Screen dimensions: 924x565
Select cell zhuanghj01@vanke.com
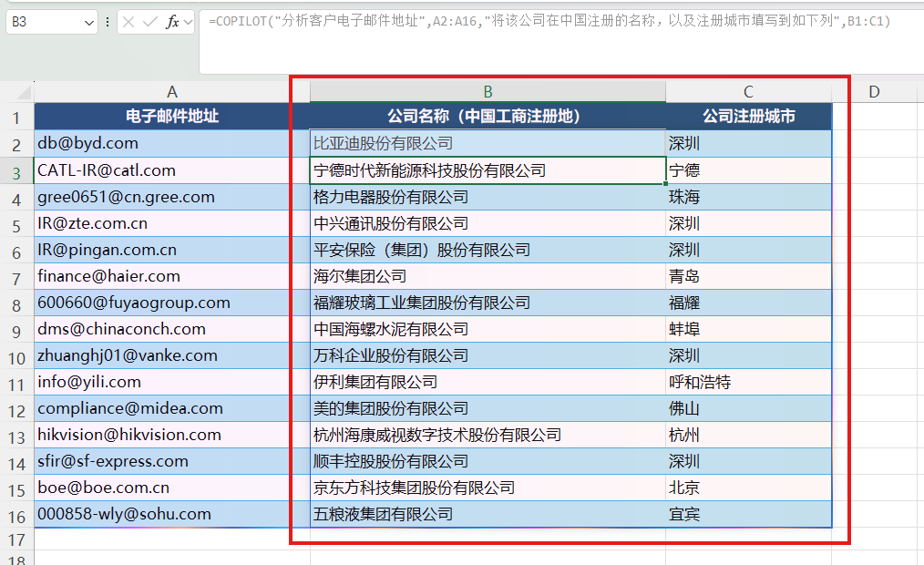point(172,355)
